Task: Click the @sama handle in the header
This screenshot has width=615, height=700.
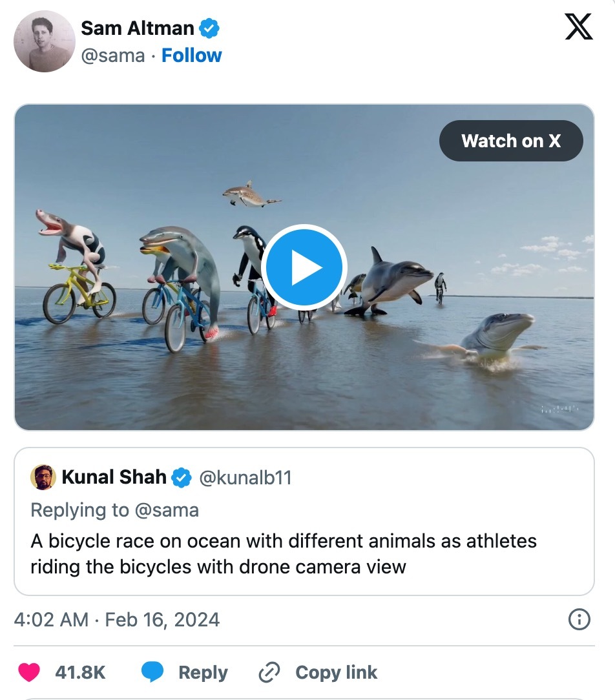Action: [x=112, y=56]
